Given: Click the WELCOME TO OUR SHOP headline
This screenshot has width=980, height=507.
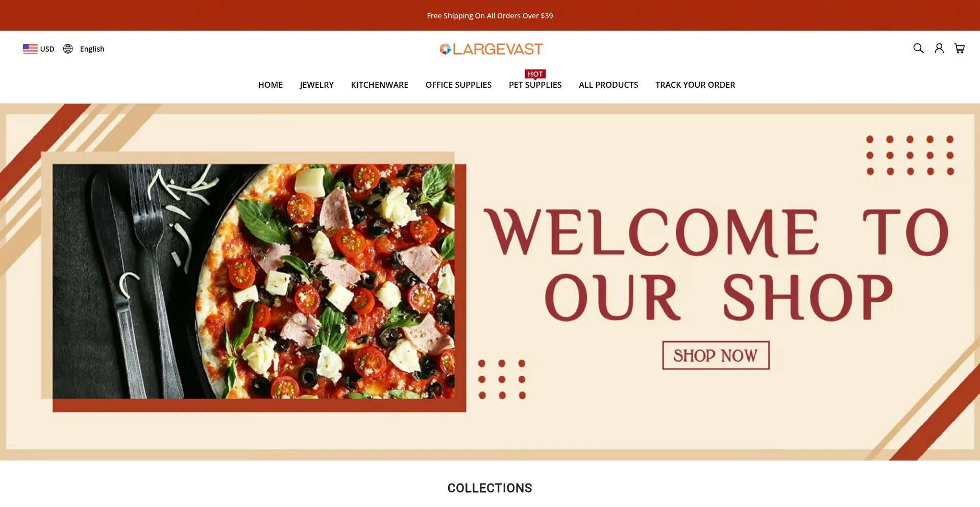Looking at the screenshot, I should coord(716,264).
